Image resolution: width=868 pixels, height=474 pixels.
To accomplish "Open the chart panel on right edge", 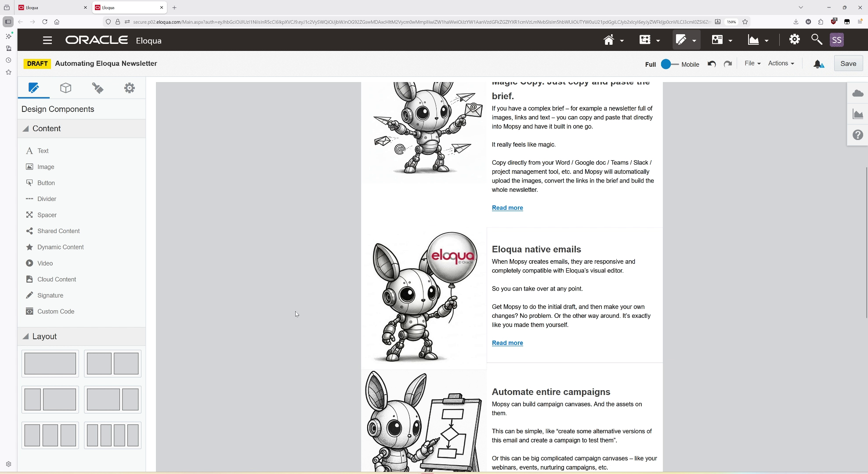I will (x=857, y=114).
